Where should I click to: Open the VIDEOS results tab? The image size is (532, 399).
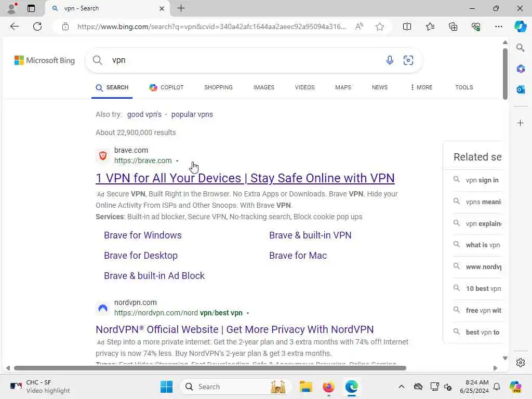click(x=304, y=87)
